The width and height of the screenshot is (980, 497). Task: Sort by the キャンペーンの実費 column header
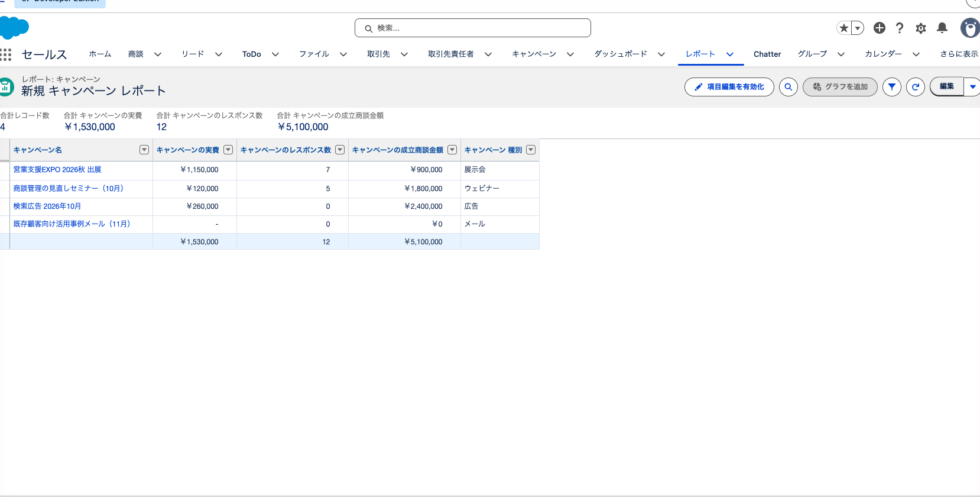188,150
